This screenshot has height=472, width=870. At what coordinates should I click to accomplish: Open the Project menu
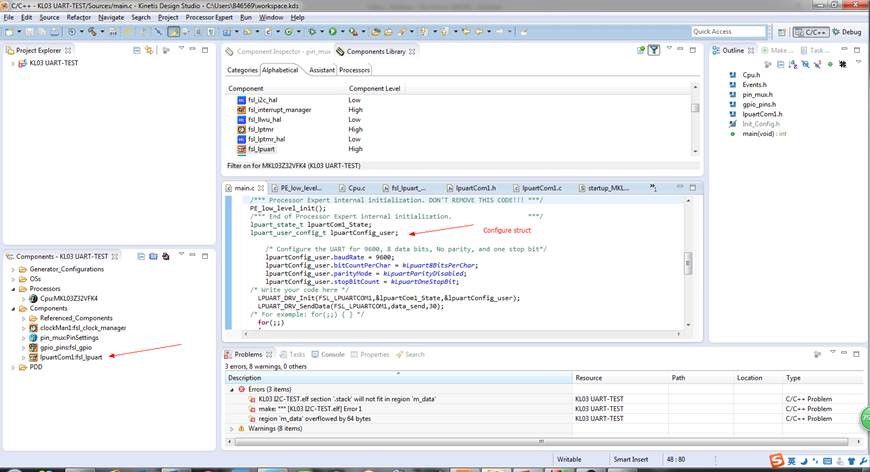tap(168, 18)
